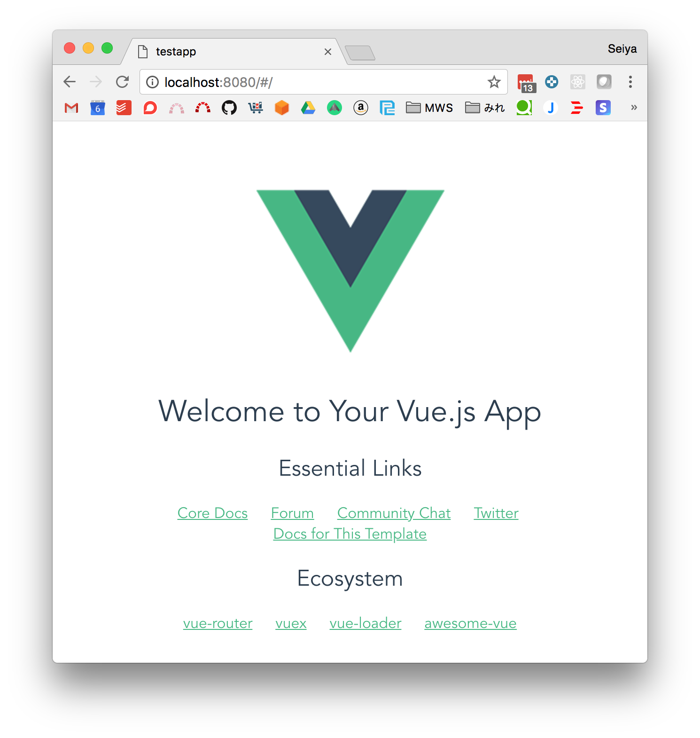The image size is (700, 738).
Task: Open a new tab
Action: click(x=360, y=53)
